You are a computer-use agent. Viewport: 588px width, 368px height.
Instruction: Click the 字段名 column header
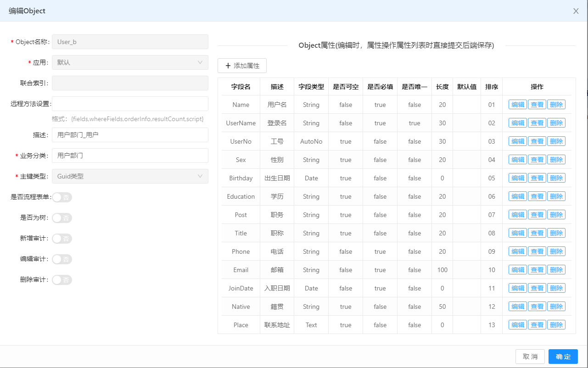pos(241,87)
